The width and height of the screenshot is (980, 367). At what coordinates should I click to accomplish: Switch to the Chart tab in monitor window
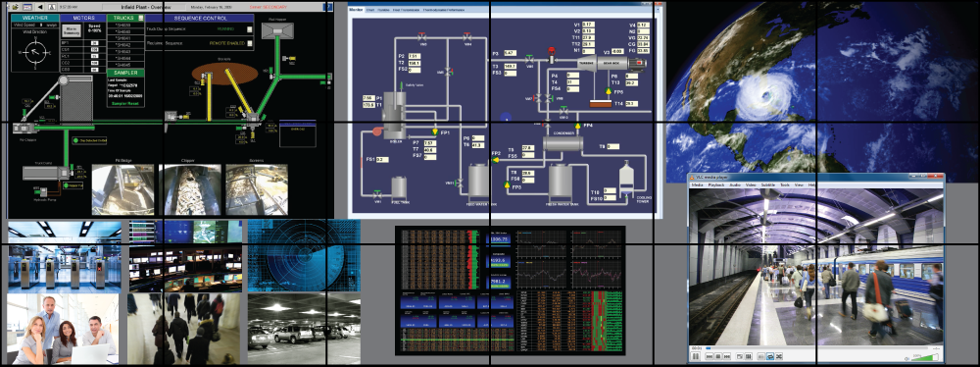point(370,11)
